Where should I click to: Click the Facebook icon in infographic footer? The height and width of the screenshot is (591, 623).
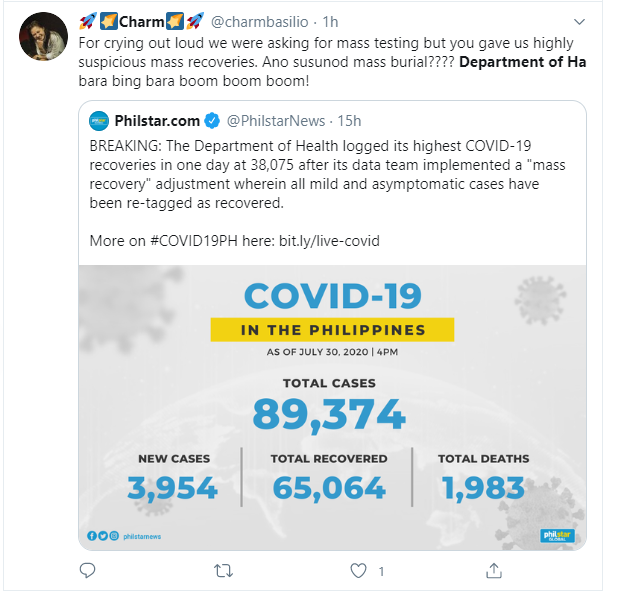pos(91,535)
